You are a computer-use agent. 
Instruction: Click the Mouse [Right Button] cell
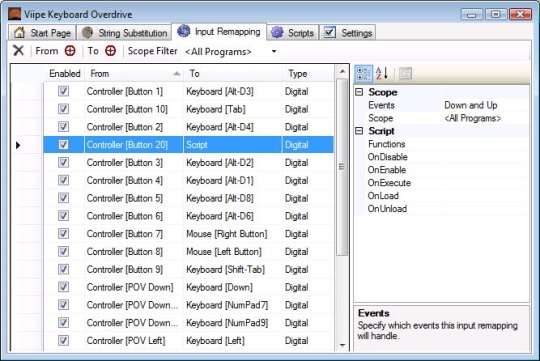[x=233, y=234]
